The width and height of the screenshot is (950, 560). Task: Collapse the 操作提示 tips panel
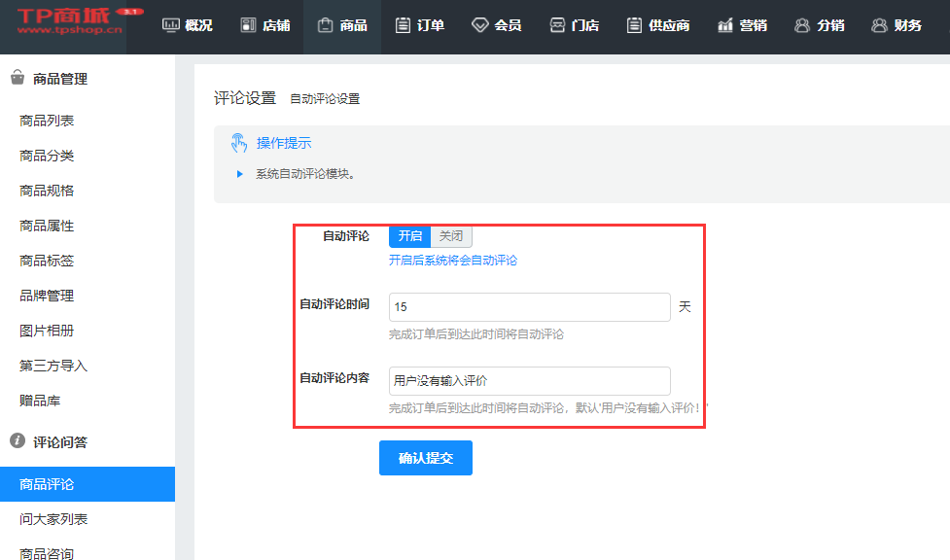coord(271,144)
